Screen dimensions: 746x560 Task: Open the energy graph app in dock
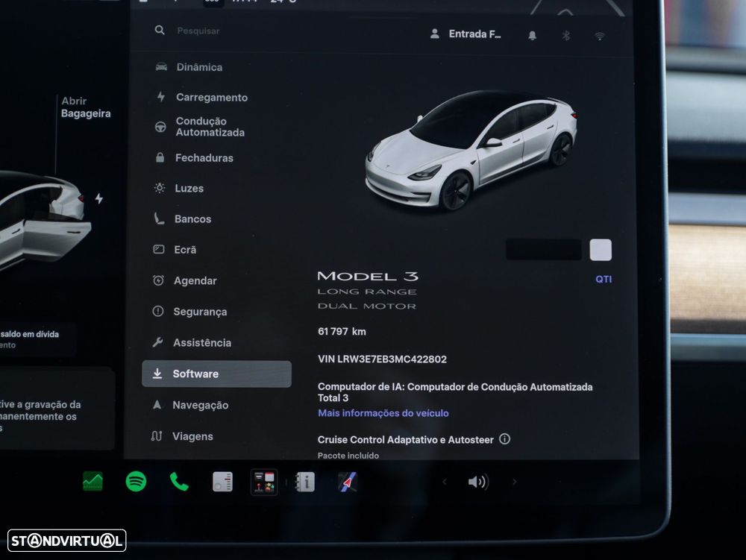click(93, 482)
